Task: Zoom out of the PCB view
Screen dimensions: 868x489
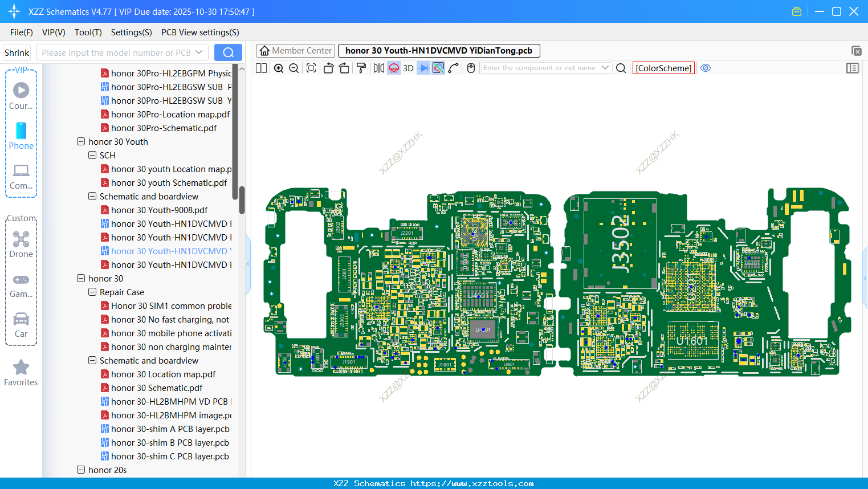Action: tap(294, 68)
